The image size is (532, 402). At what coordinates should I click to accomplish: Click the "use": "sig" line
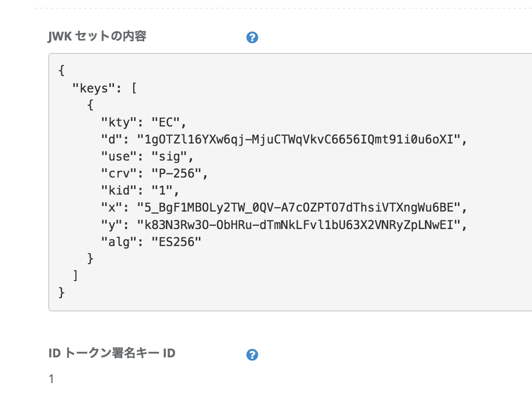[x=147, y=157]
